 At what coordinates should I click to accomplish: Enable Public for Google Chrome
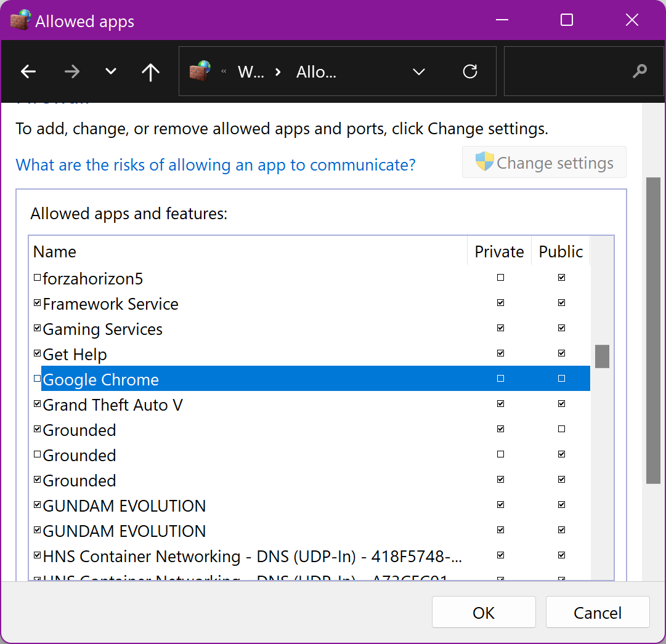[561, 378]
